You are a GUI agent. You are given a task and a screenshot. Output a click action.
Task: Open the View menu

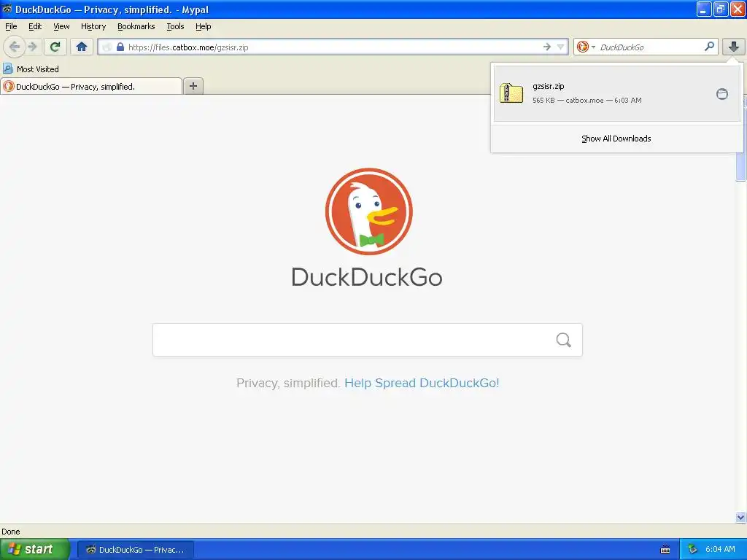[x=61, y=26]
